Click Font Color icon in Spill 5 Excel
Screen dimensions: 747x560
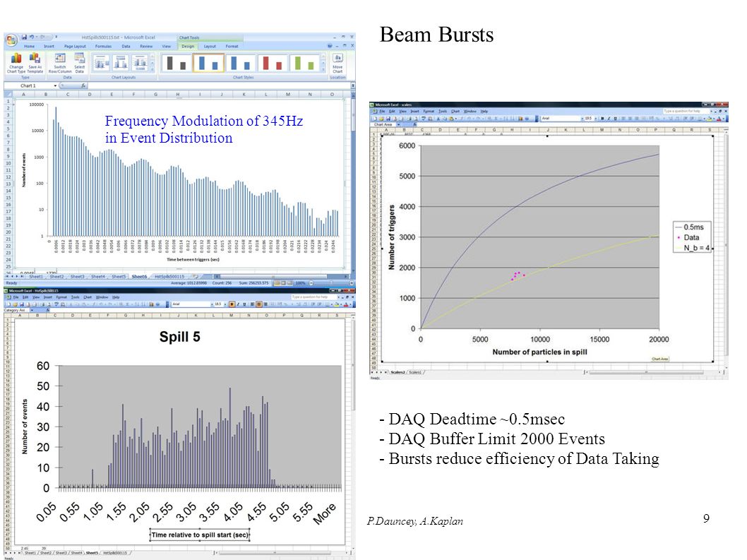point(347,304)
